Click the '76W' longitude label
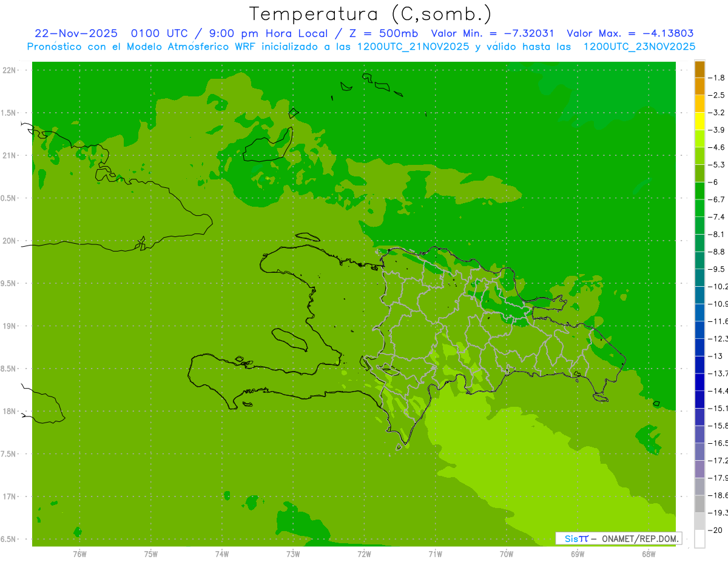The image size is (728, 562). pyautogui.click(x=79, y=554)
